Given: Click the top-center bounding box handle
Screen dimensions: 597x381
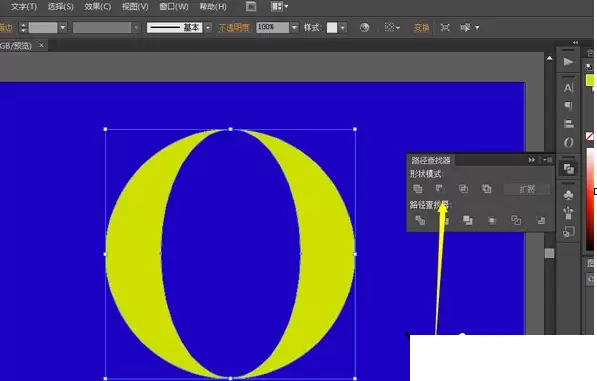Looking at the screenshot, I should 230,129.
